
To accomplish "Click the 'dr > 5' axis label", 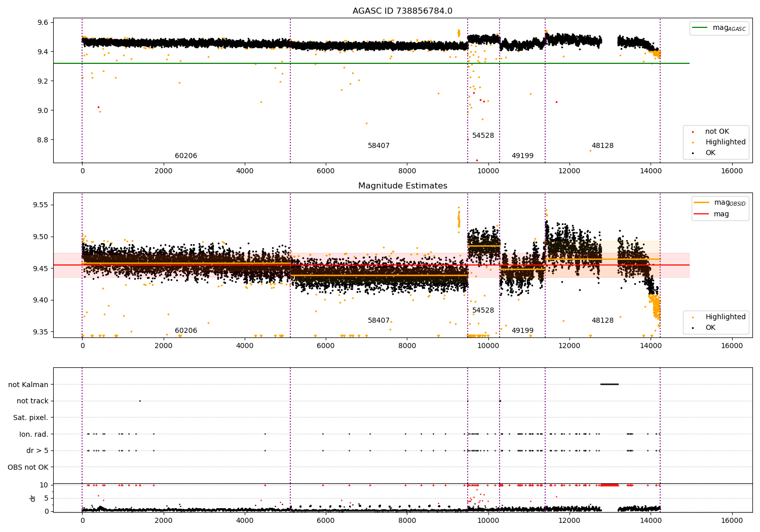I will 37,450.
